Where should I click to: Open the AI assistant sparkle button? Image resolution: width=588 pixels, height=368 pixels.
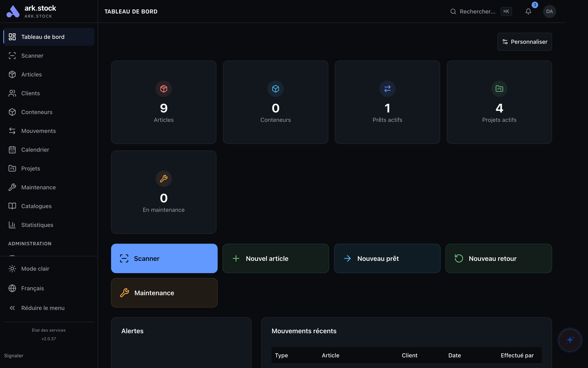pyautogui.click(x=570, y=340)
